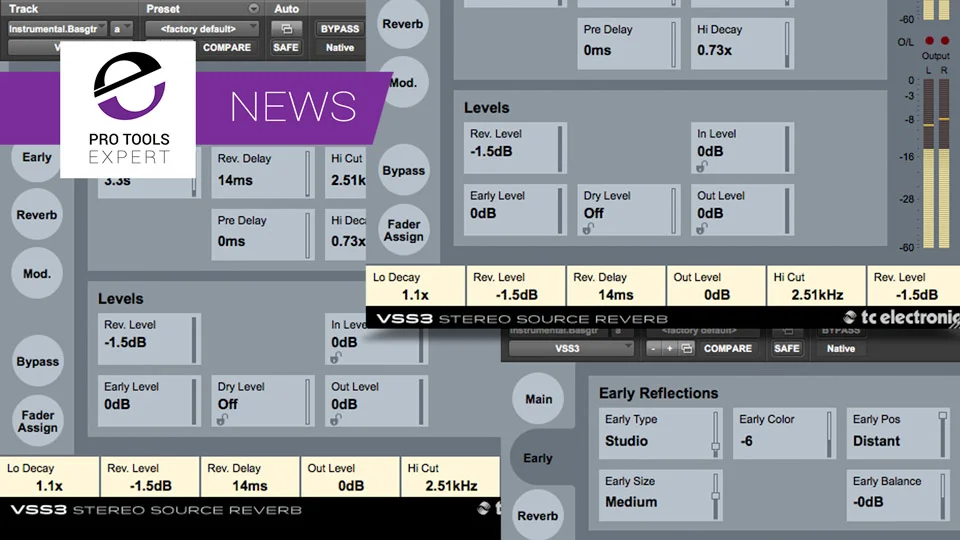
Task: Click the 'Distant' Early Pos value
Action: click(x=876, y=441)
